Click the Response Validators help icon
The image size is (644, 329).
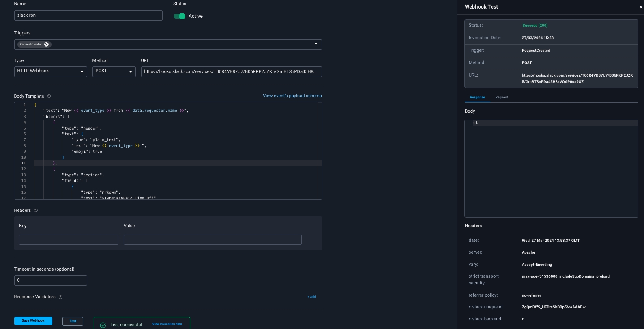60,297
